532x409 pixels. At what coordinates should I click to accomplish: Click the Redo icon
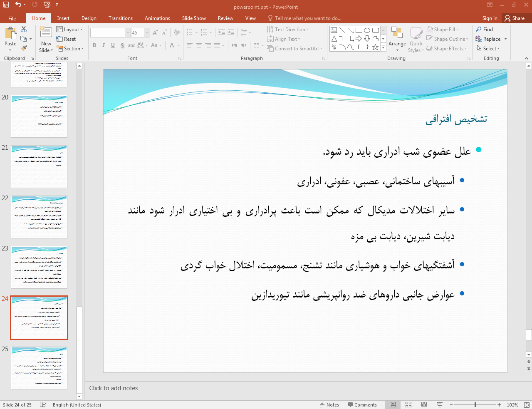[35, 5]
